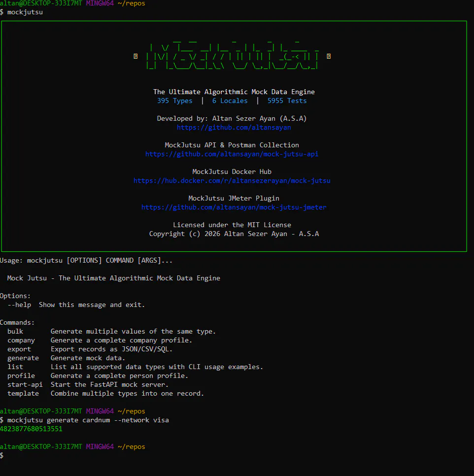This screenshot has height=476, width=474.
Task: Click the 'template' command name
Action: (x=23, y=393)
